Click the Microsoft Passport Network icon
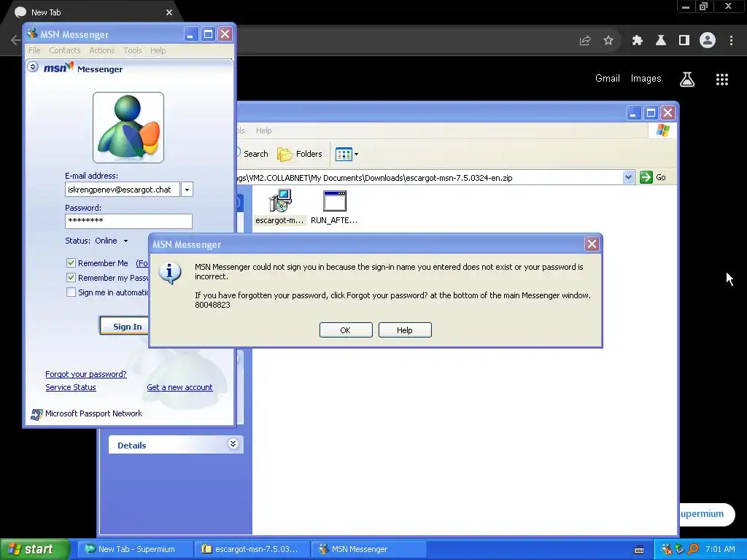 36,414
